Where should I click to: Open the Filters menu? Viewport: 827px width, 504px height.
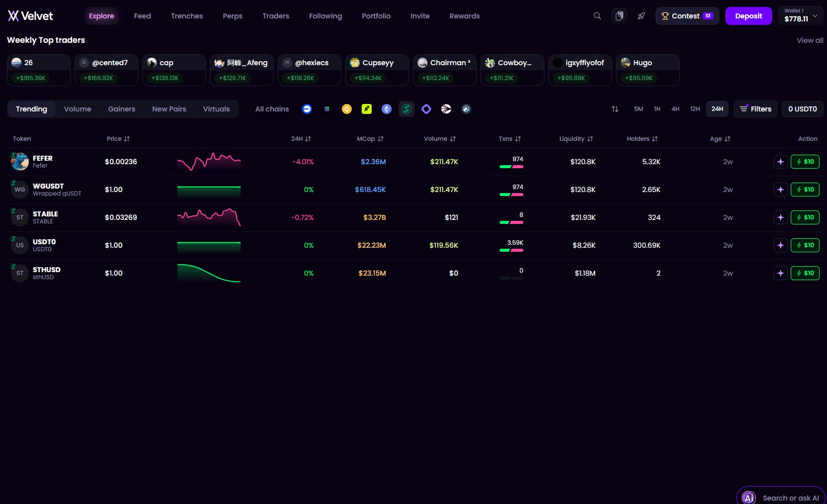click(x=755, y=109)
